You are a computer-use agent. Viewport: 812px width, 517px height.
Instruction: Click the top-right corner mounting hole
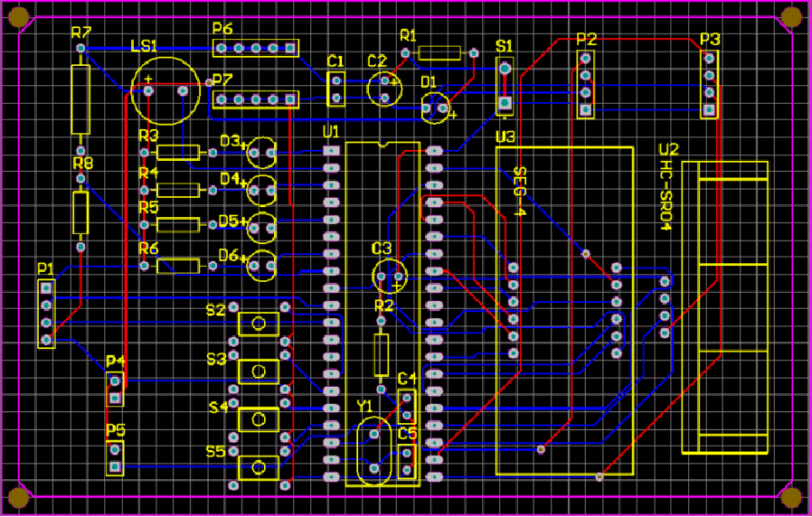[791, 16]
